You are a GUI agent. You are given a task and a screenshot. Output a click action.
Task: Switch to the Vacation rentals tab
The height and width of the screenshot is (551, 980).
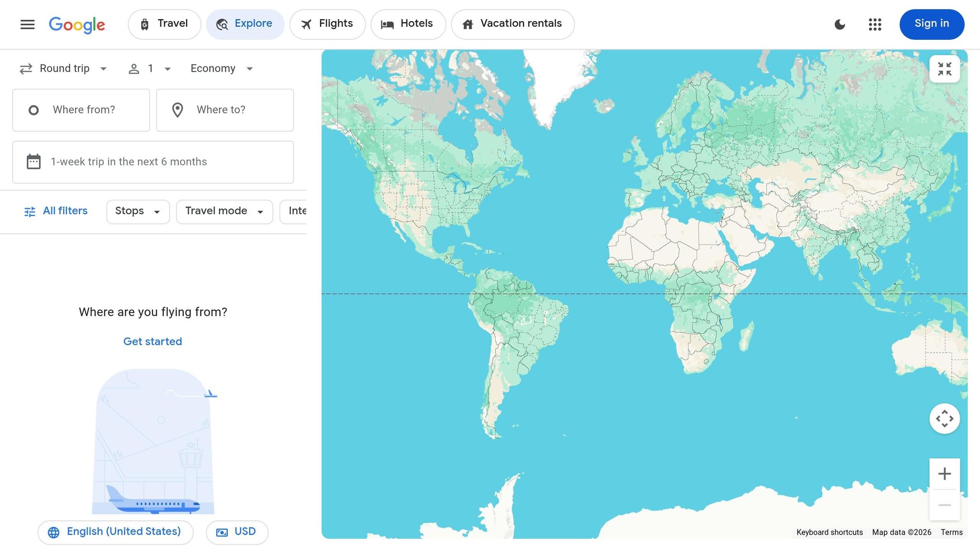click(x=512, y=23)
